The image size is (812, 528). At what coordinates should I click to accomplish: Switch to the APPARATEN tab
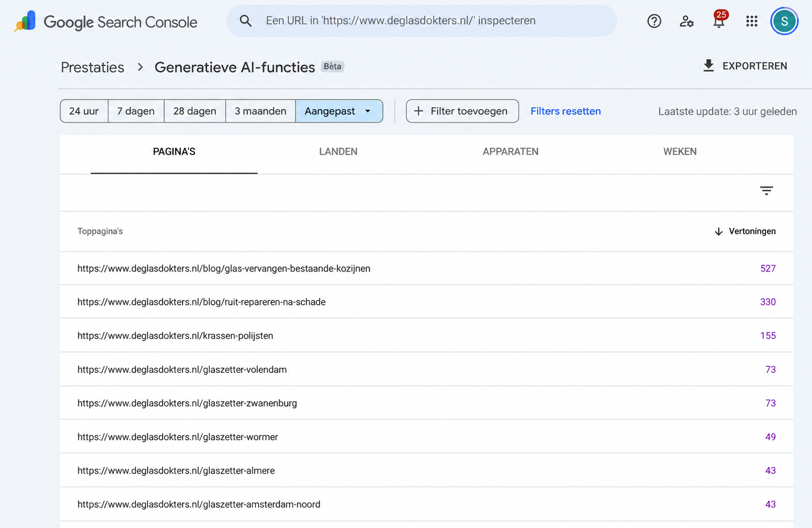pos(510,152)
